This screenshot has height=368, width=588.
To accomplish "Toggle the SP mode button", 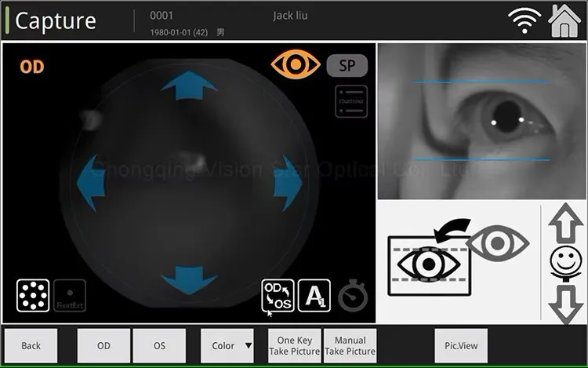I will [347, 65].
